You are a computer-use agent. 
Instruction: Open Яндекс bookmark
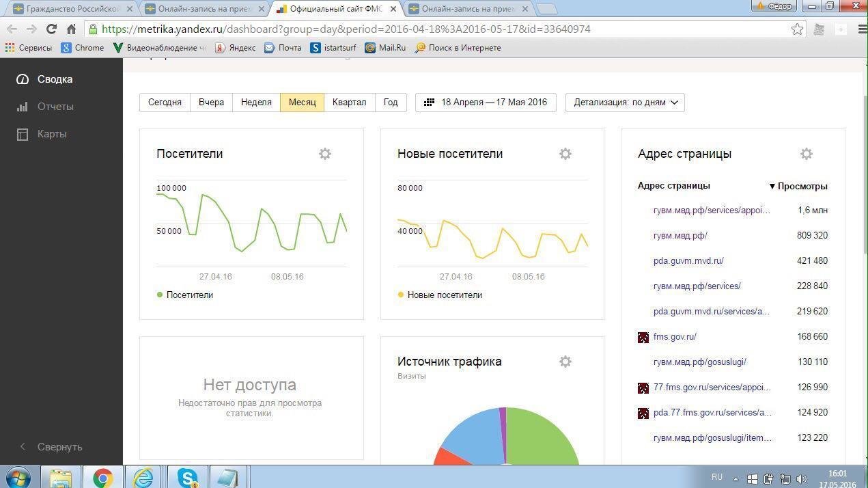pyautogui.click(x=236, y=48)
